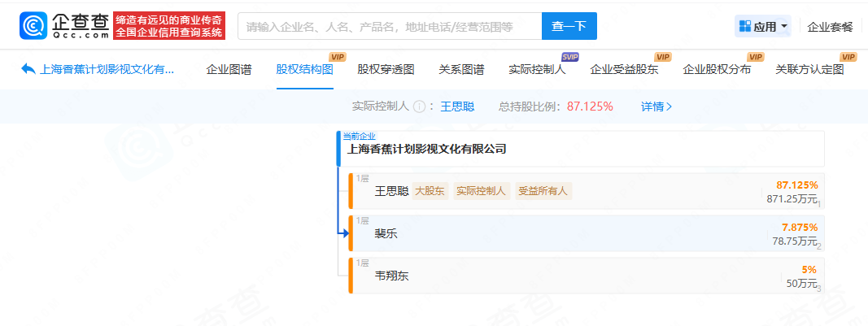Image resolution: width=868 pixels, height=326 pixels.
Task: Click the 50万元 amount
Action: coord(802,284)
